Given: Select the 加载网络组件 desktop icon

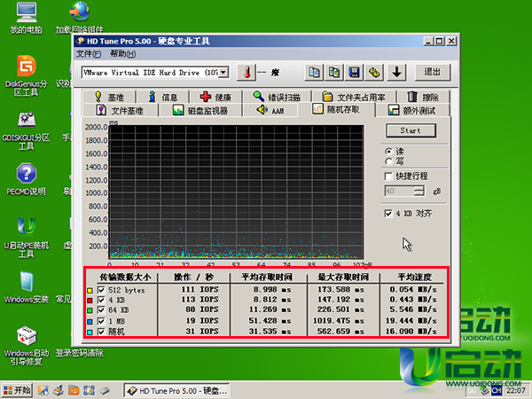Looking at the screenshot, I should [80, 18].
